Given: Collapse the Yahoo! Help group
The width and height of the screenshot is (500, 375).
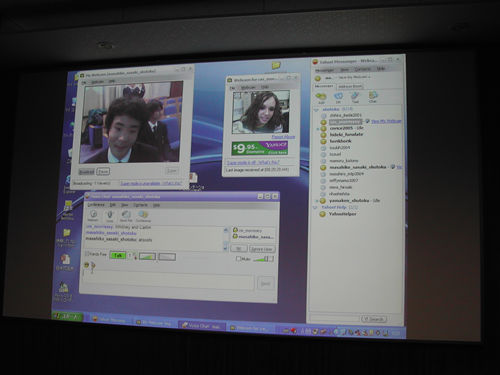Looking at the screenshot, I should (x=315, y=207).
